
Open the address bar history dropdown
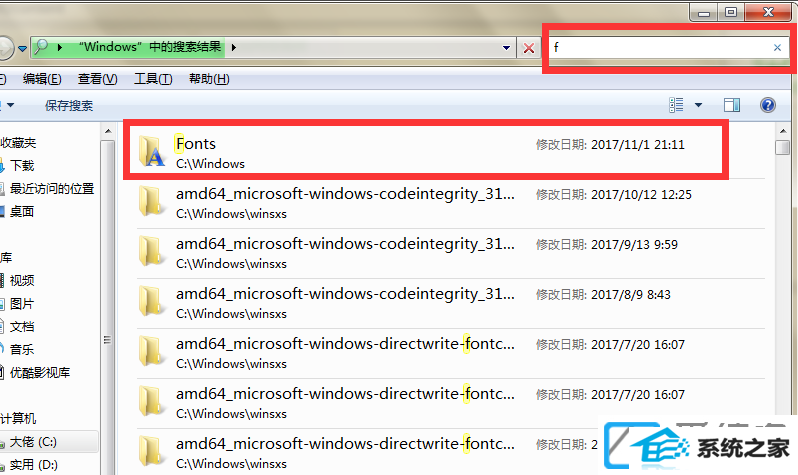[506, 48]
